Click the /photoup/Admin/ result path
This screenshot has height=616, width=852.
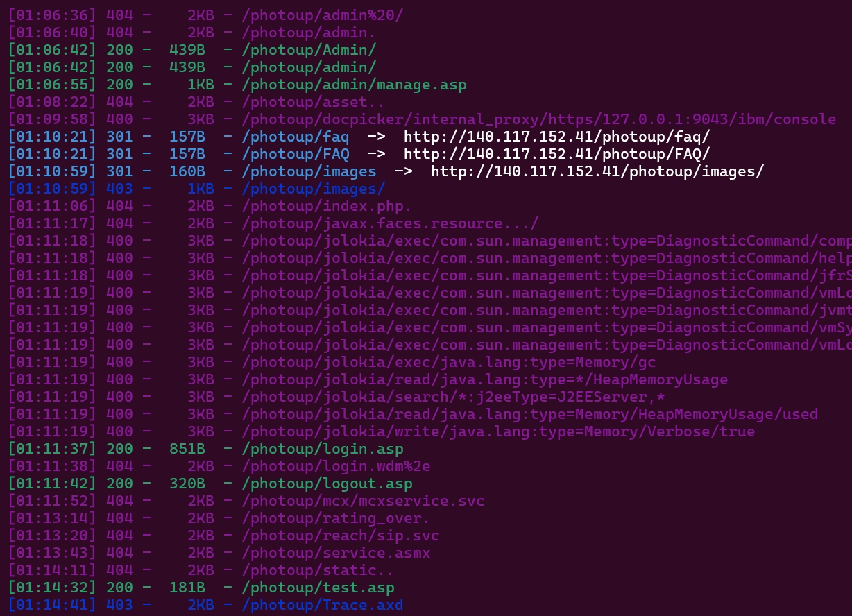pos(309,50)
